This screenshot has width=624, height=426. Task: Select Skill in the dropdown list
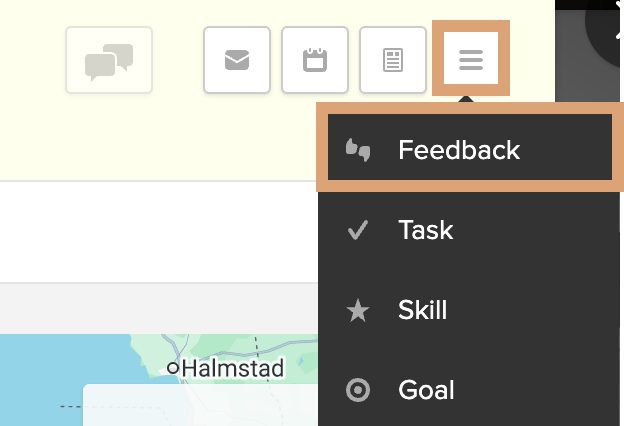[422, 310]
